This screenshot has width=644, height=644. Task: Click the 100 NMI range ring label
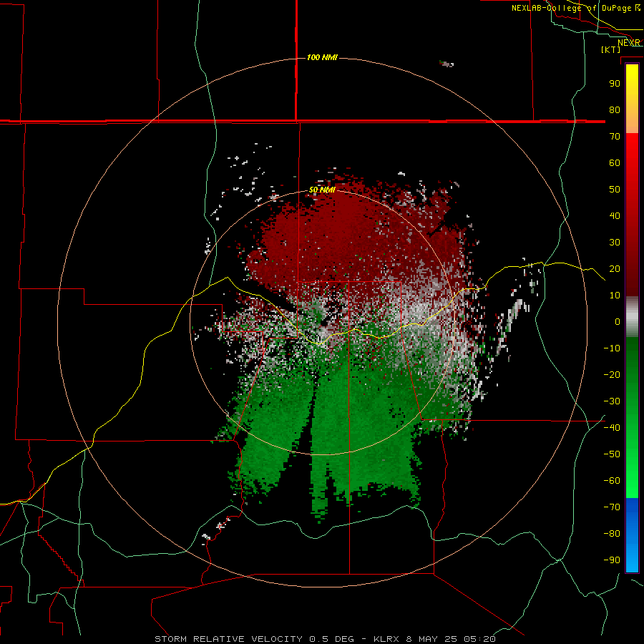pyautogui.click(x=322, y=57)
